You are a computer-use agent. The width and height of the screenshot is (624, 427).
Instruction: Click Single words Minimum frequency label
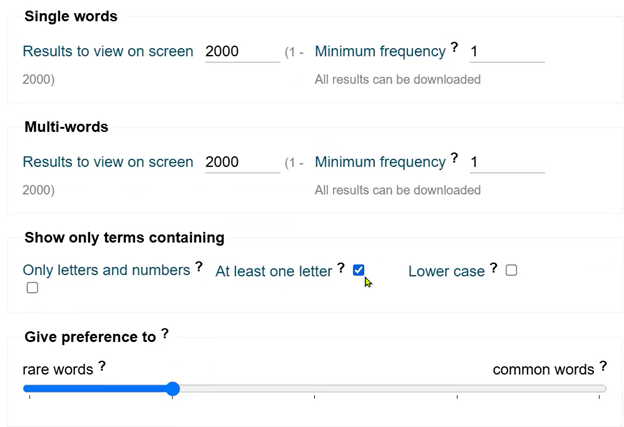[x=380, y=51]
